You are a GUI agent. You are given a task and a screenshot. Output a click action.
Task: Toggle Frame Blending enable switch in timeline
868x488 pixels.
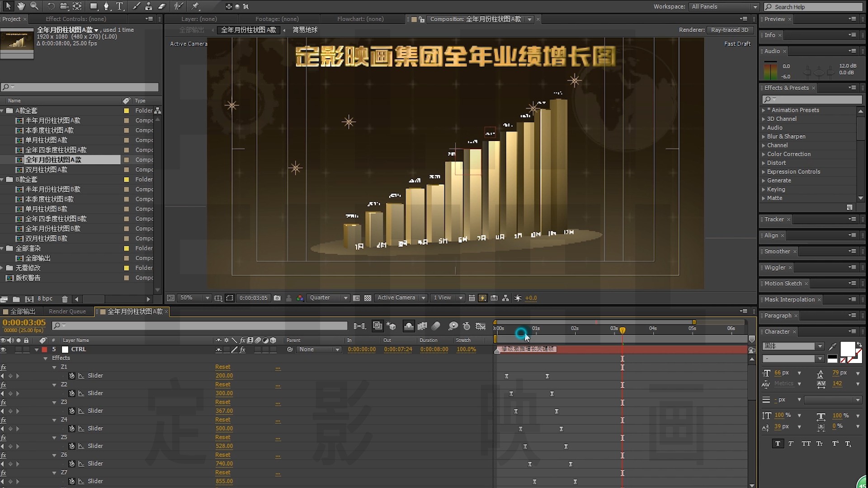click(x=422, y=326)
